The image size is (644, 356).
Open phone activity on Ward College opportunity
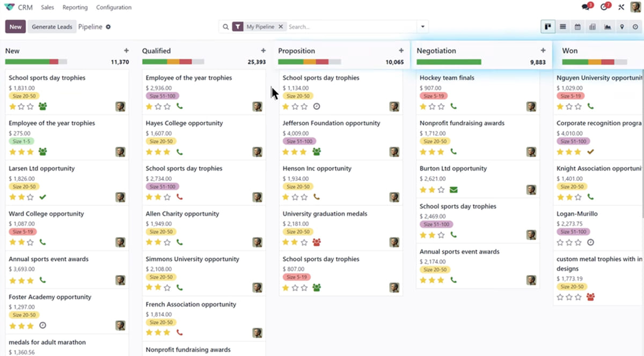pyautogui.click(x=42, y=242)
